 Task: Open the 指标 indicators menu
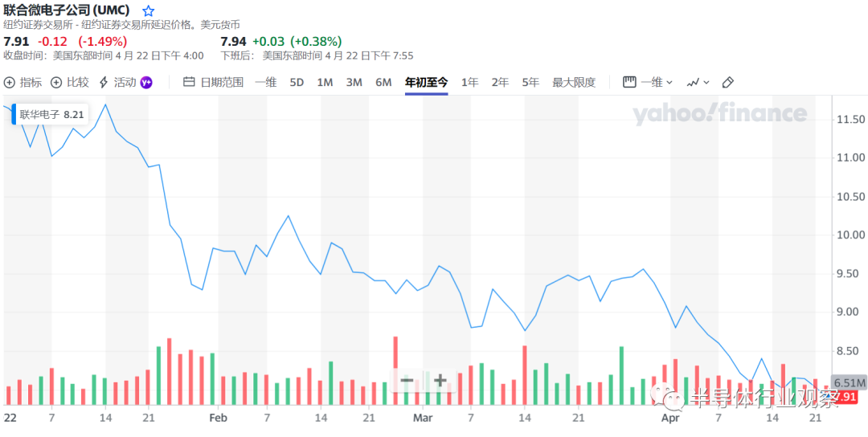click(x=23, y=83)
